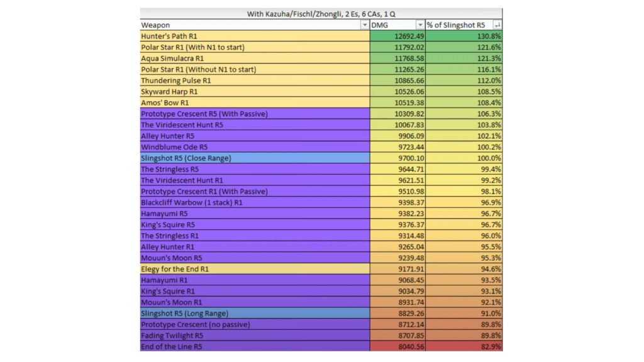Click the DMG value 8829.26
Image resolution: width=644 pixels, height=362 pixels.
click(x=397, y=313)
